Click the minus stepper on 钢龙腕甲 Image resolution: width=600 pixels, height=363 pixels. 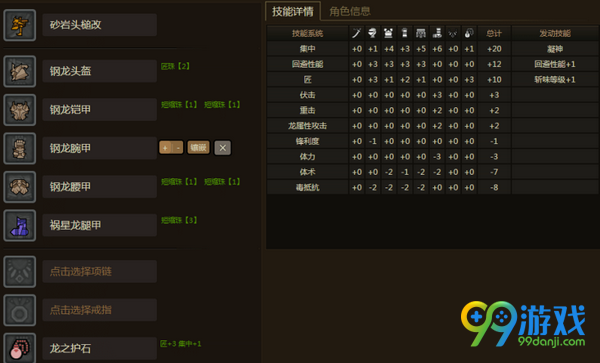click(178, 148)
